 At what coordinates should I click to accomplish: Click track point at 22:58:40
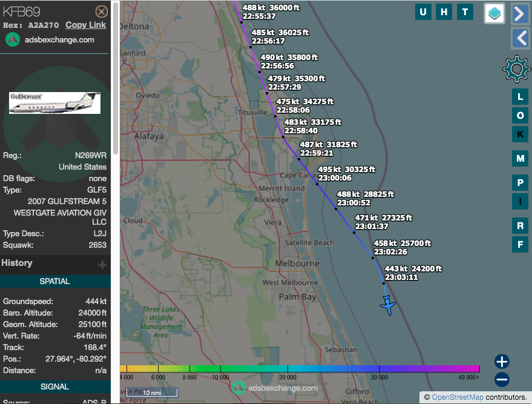[x=283, y=137]
